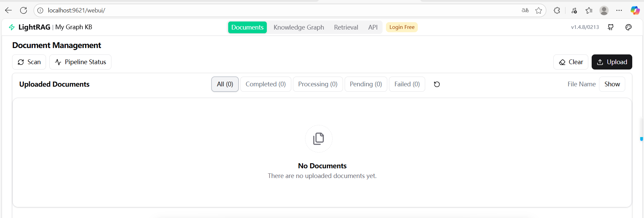Upload a new document
644x218 pixels.
[x=612, y=62]
